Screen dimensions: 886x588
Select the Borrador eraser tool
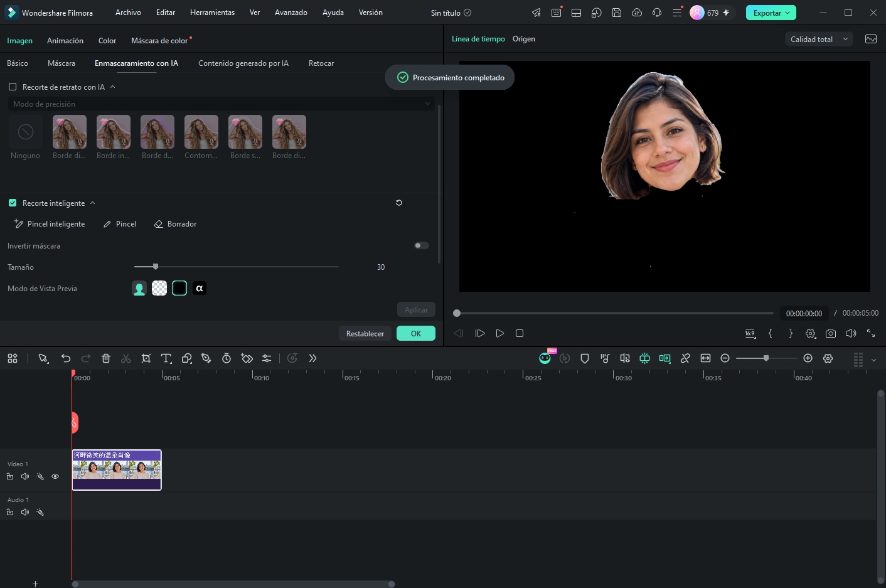point(176,224)
